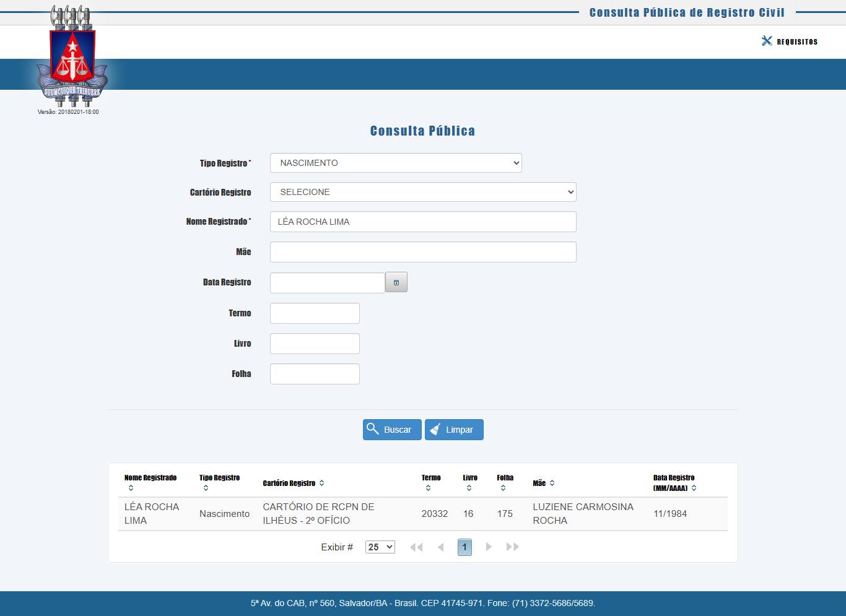Screen dimensions: 846x616
Task: Sort by Nome Registrado column arrows
Action: pos(131,488)
